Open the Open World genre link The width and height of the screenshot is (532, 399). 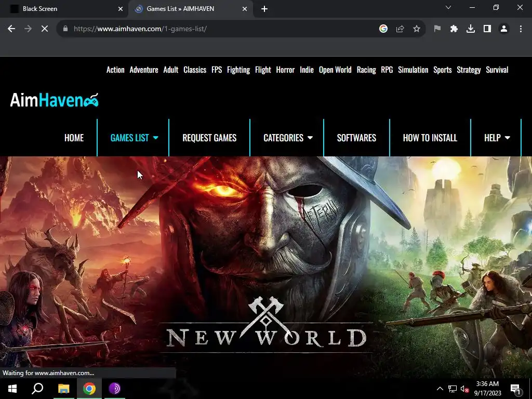335,70
